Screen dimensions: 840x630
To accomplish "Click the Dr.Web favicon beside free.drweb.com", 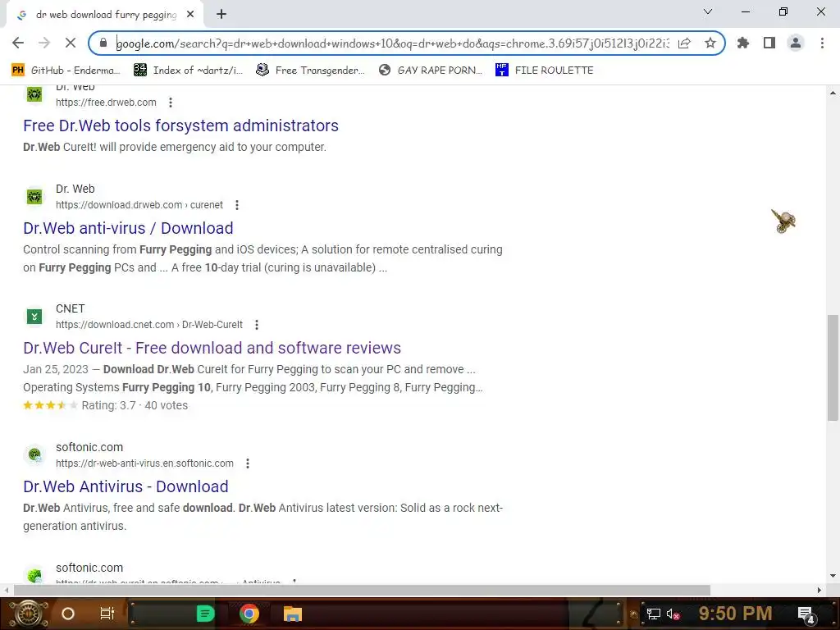I will click(x=34, y=95).
